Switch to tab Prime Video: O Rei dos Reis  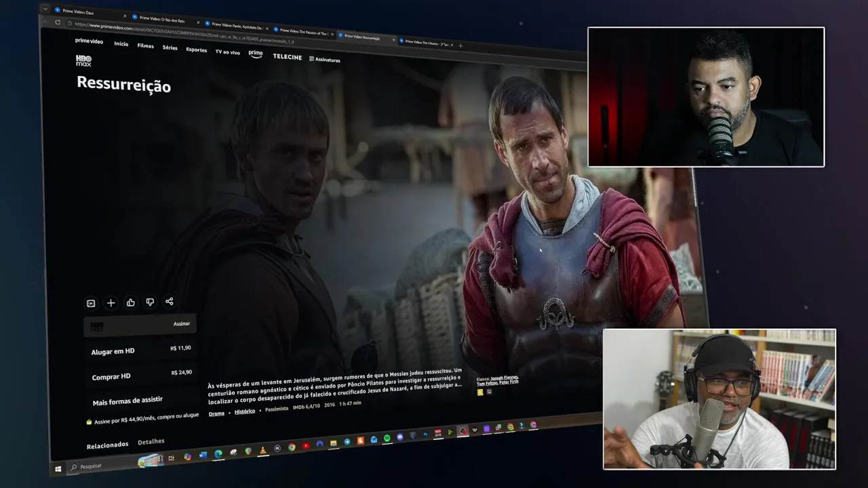point(165,19)
